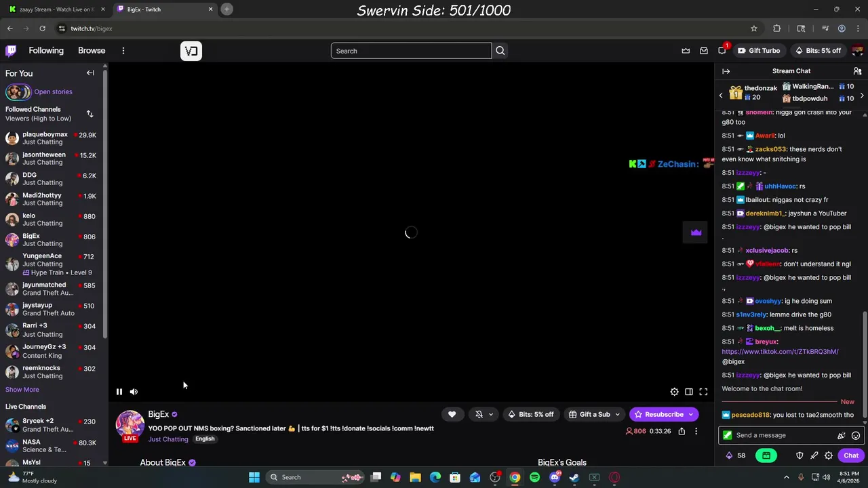868x488 pixels.
Task: Click Bits: 5% off in top header
Action: (818, 51)
